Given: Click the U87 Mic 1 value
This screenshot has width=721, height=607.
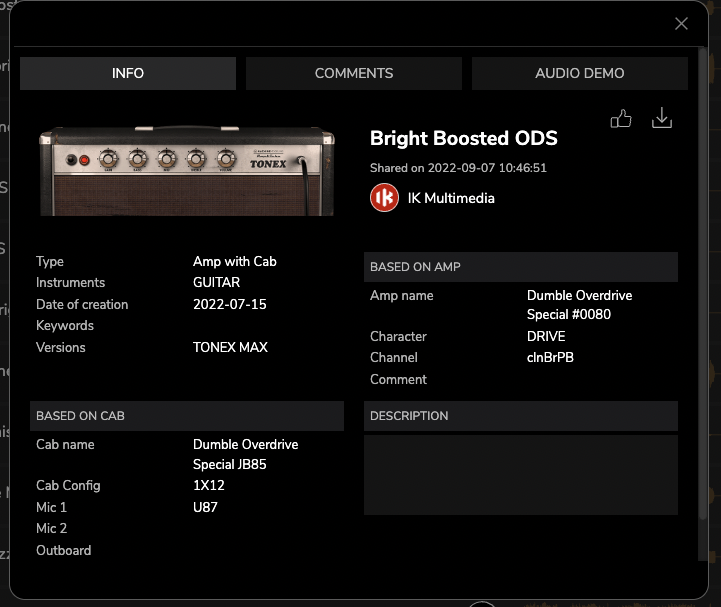Looking at the screenshot, I should click(x=205, y=507).
